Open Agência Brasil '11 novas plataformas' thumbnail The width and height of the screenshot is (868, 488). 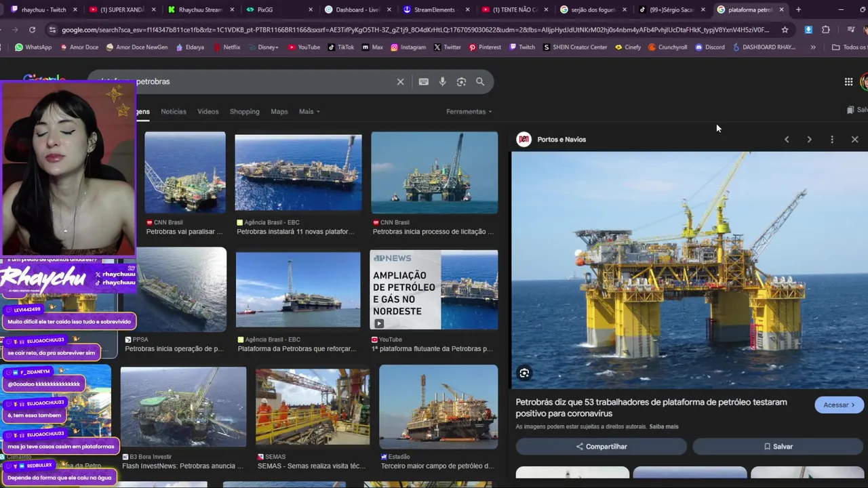298,172
